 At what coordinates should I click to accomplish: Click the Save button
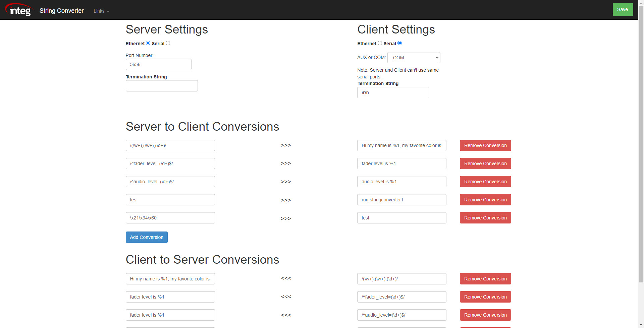(x=622, y=9)
